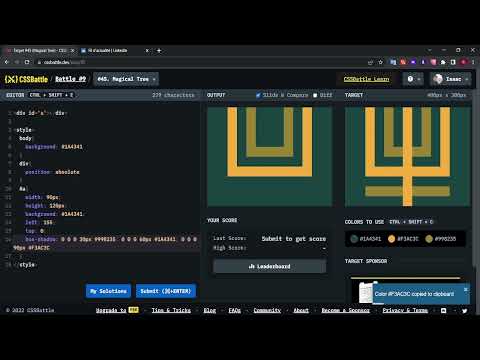Expand the help menu dropdown arrow

419,79
